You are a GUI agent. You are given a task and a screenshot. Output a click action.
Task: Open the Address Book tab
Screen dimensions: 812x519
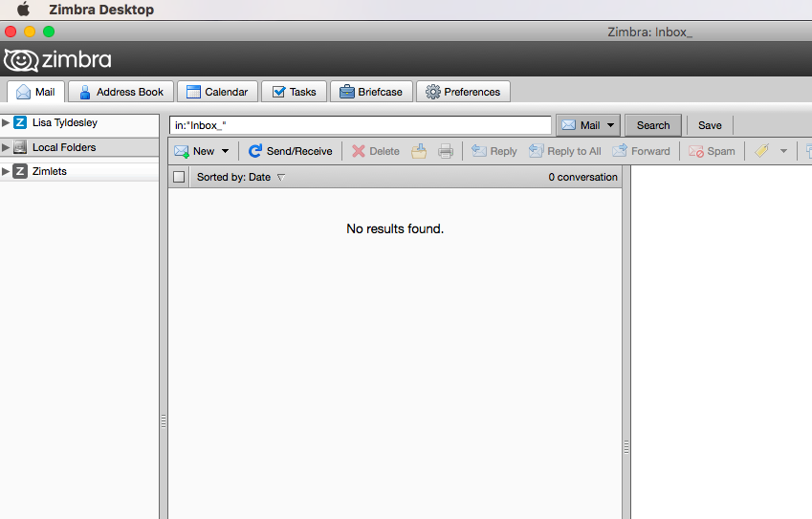[x=121, y=92]
